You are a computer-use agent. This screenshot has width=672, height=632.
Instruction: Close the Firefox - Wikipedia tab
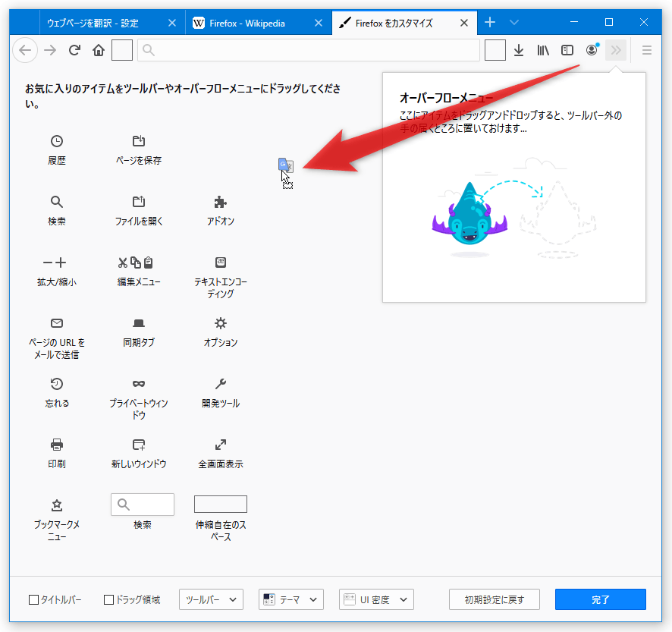(x=319, y=23)
